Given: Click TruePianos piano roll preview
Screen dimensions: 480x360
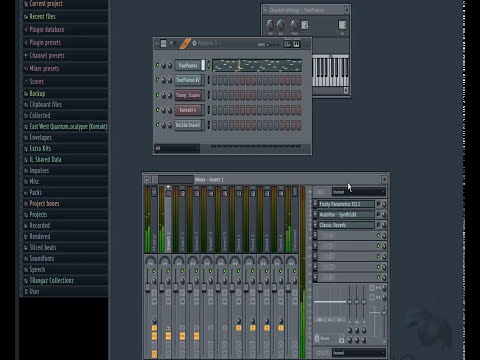Looking at the screenshot, I should pos(257,65).
